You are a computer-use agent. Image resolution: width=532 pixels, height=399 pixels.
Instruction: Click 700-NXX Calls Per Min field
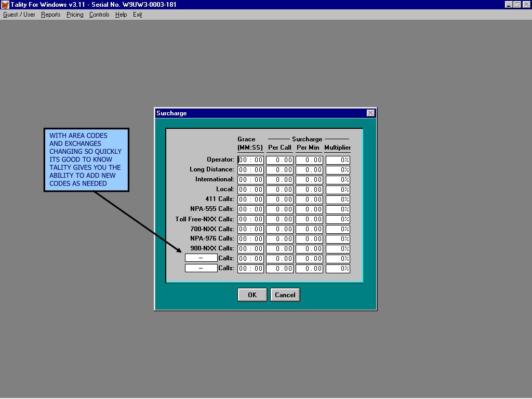click(x=309, y=229)
